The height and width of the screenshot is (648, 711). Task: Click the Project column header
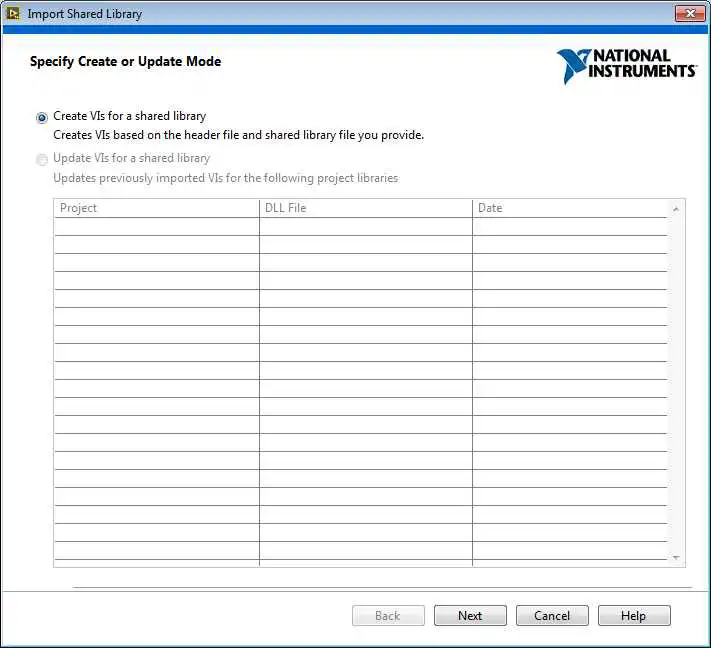click(x=157, y=208)
